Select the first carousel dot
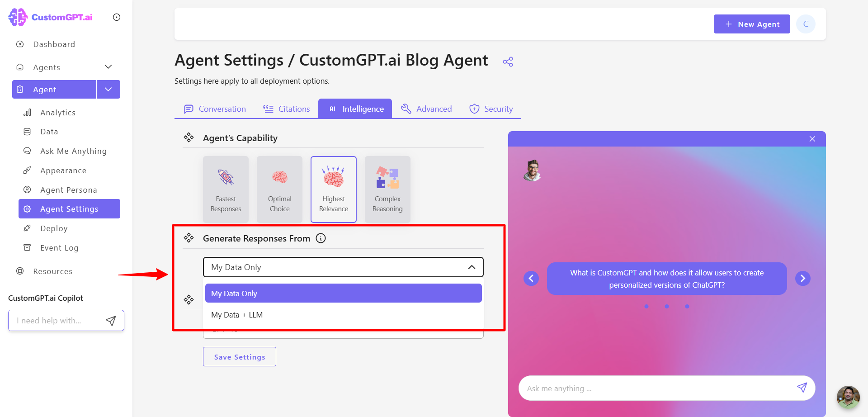Screen dimensions: 868x417 tap(646, 306)
